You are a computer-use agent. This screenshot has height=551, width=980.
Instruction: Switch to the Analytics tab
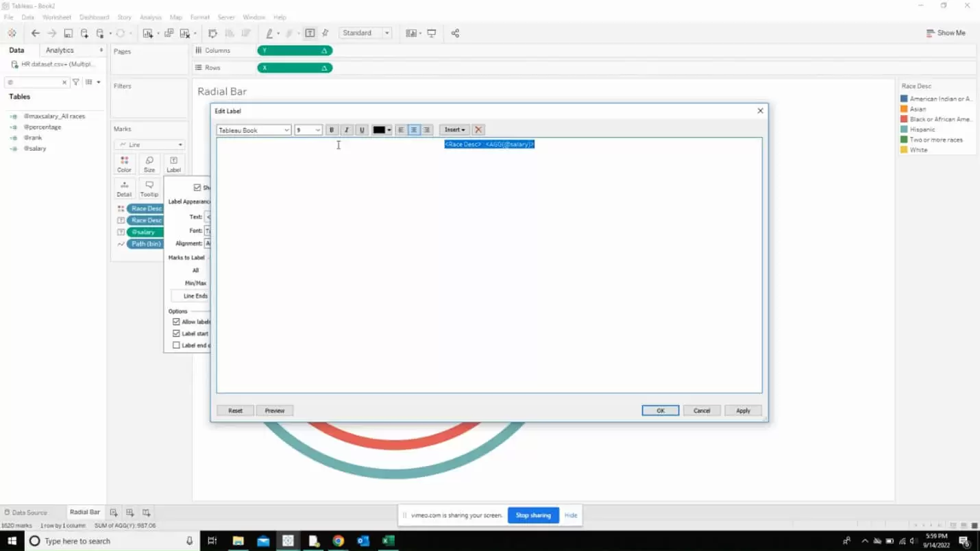(60, 51)
